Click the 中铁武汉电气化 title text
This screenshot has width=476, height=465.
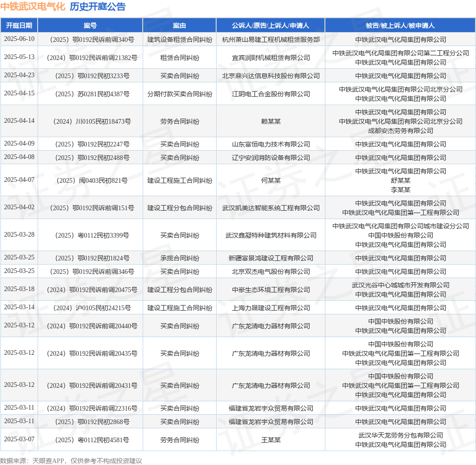[x=33, y=7]
